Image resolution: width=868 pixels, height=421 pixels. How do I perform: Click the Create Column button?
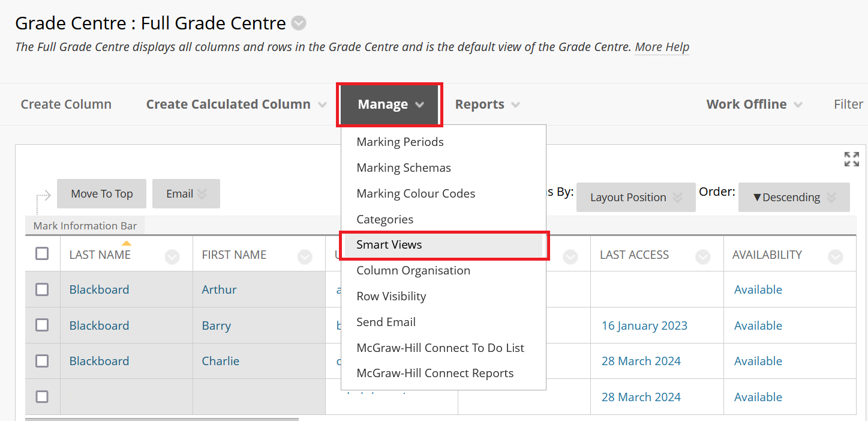tap(66, 104)
